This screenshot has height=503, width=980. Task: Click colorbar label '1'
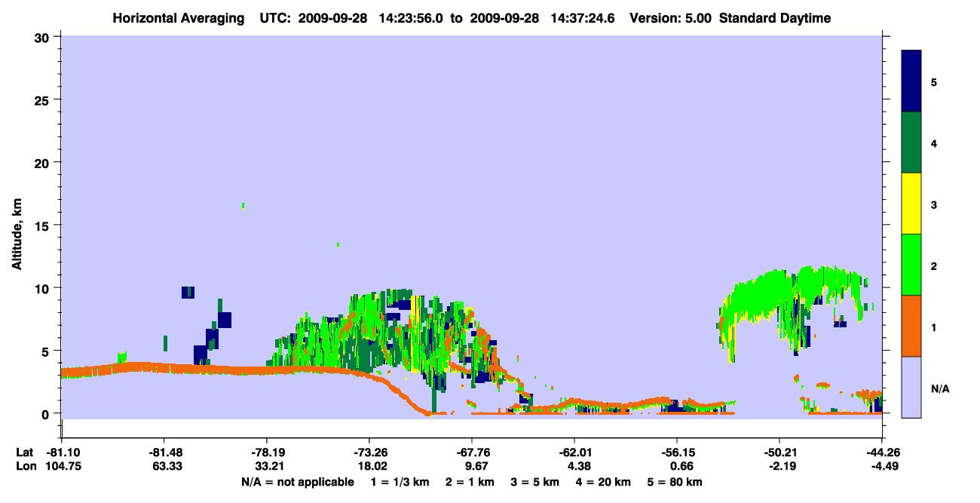(934, 327)
